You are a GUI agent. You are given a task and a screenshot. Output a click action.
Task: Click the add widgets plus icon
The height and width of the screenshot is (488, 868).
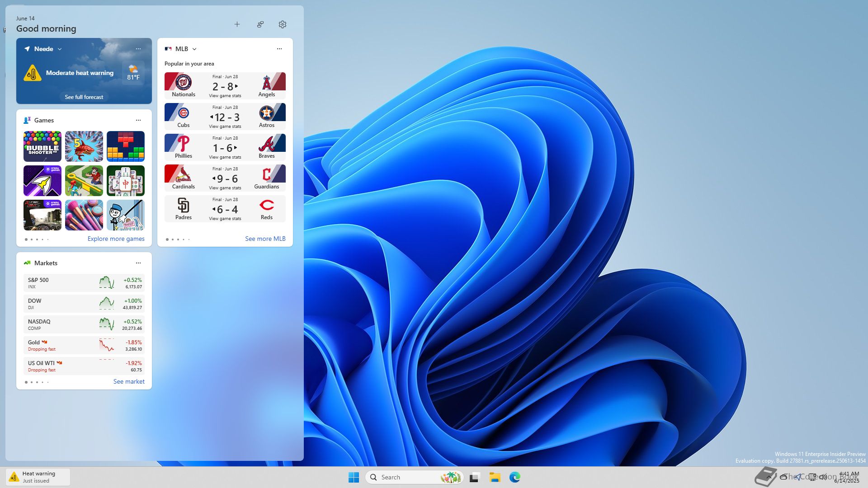(237, 24)
